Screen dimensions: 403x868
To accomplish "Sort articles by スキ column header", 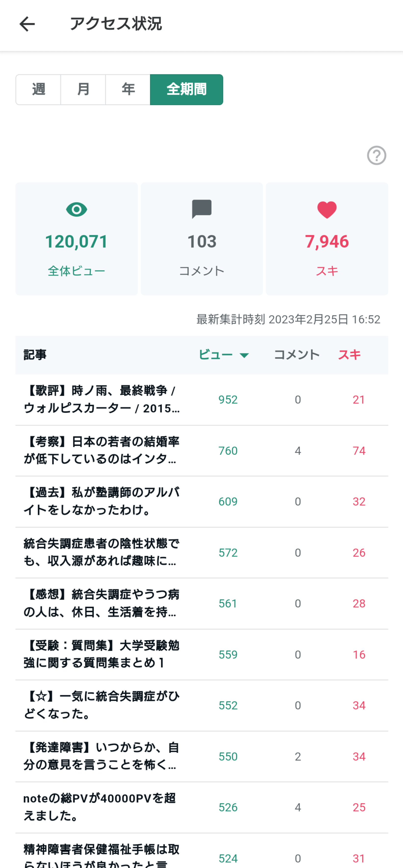I will (x=349, y=355).
